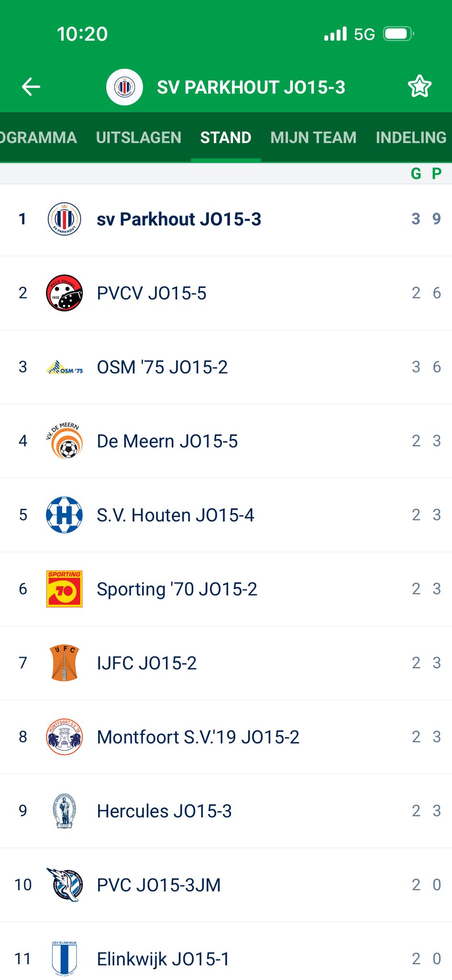
Task: Go to the Programma tab
Action: 38,138
